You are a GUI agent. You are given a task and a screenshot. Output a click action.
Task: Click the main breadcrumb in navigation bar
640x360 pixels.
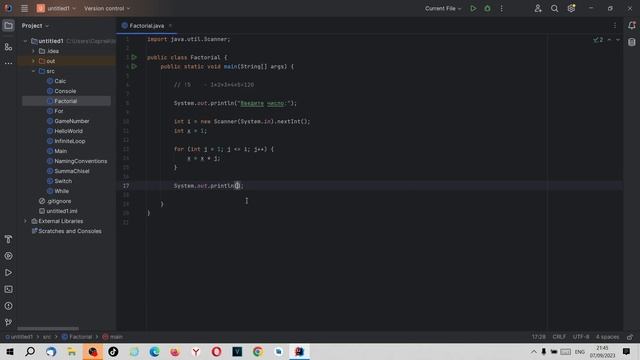(x=112, y=337)
